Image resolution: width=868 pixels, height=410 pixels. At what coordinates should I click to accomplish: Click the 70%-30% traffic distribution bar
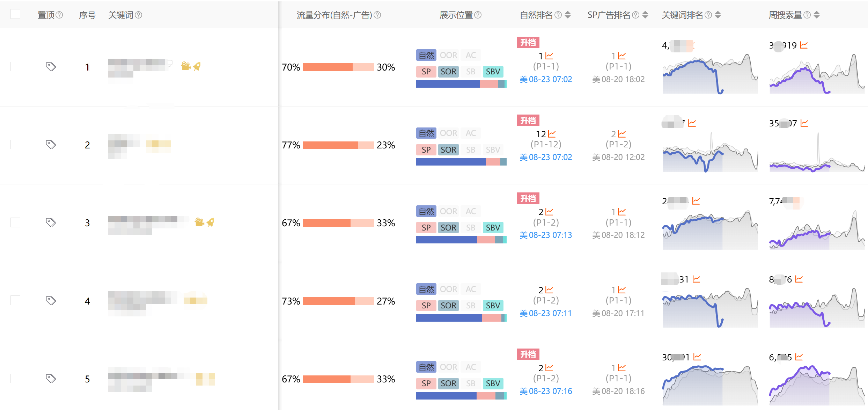pos(338,67)
